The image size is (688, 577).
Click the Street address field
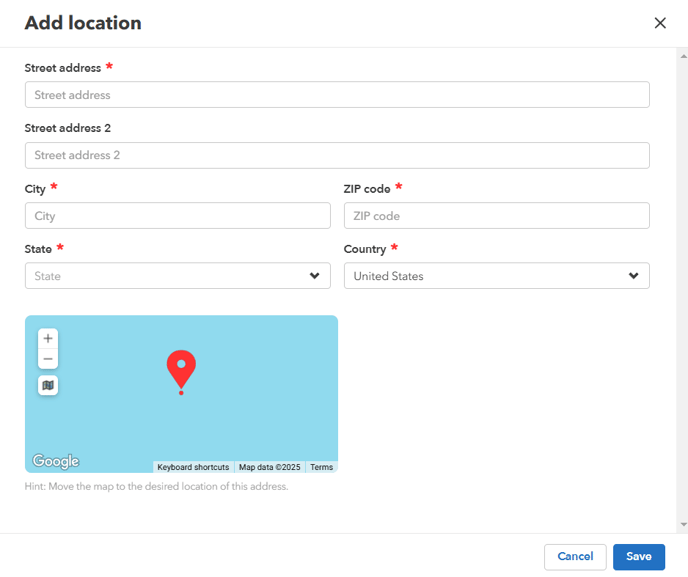point(337,95)
